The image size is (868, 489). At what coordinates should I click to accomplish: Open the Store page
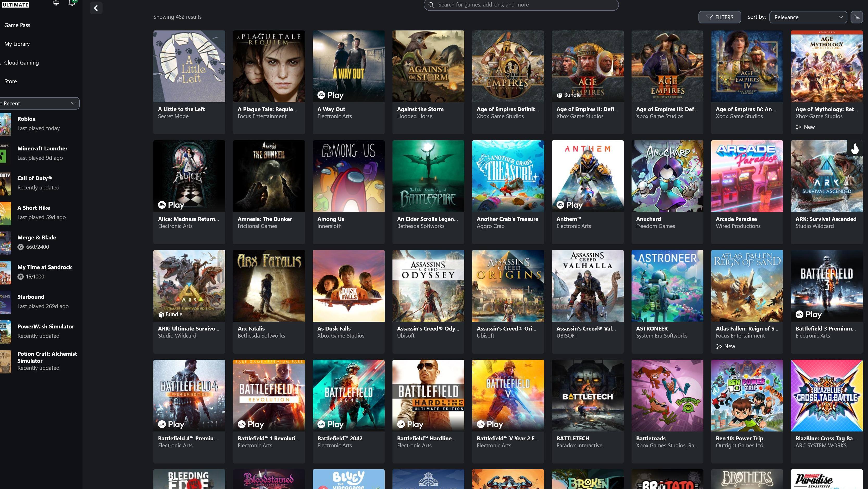click(10, 81)
